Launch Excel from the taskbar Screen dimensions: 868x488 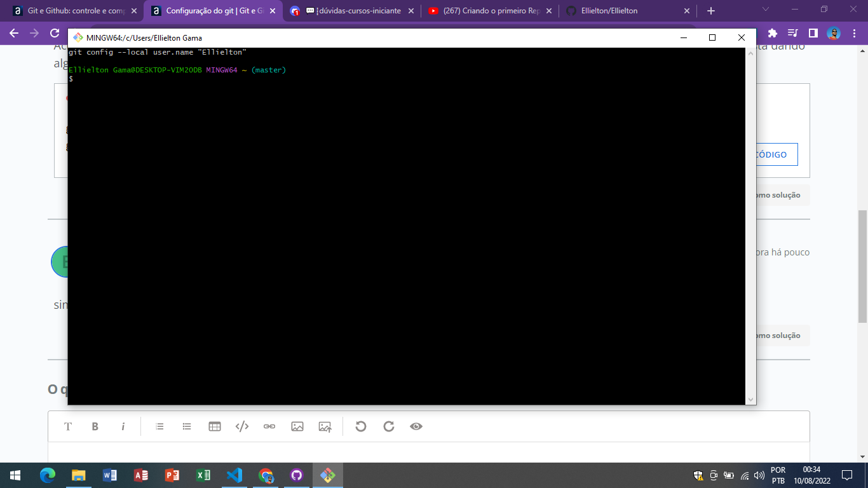coord(203,475)
